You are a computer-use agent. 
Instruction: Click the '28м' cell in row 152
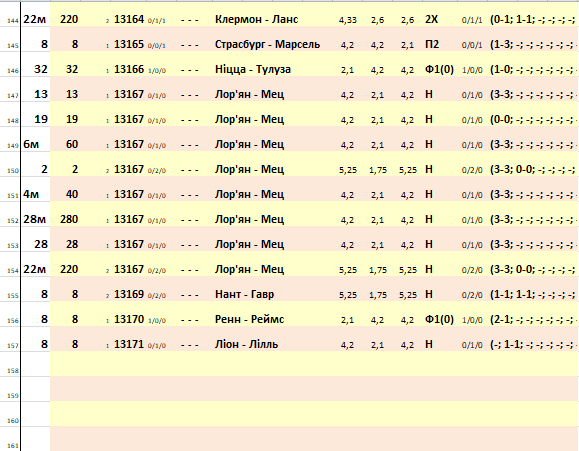pyautogui.click(x=35, y=219)
